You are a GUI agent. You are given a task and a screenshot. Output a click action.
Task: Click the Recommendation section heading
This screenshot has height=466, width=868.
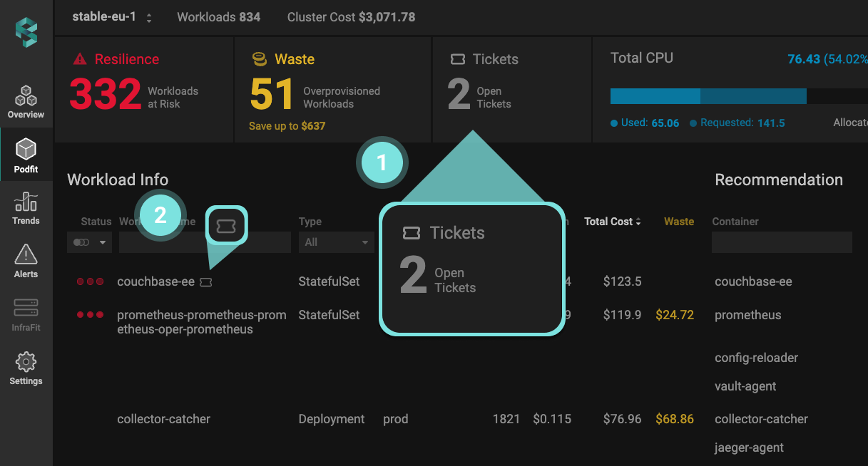779,180
